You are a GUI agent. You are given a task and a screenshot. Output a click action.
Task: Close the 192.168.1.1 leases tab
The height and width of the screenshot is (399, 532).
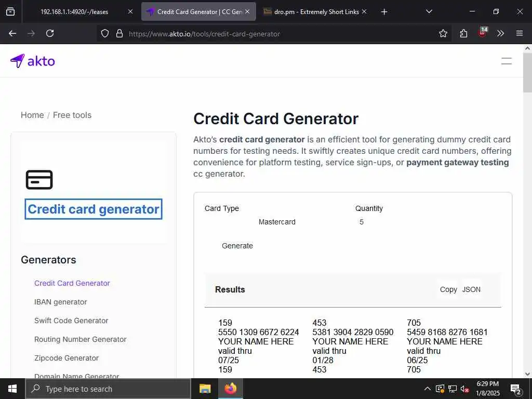pyautogui.click(x=130, y=11)
